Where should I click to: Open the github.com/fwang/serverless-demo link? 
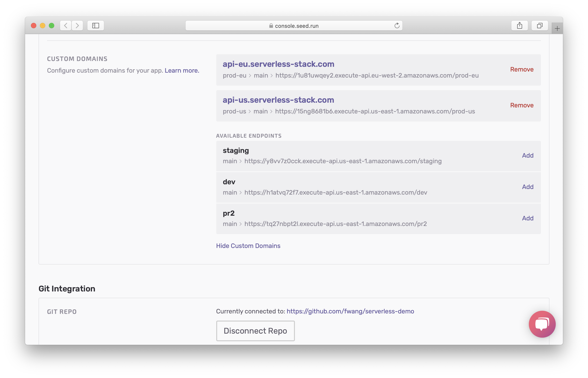tap(350, 311)
